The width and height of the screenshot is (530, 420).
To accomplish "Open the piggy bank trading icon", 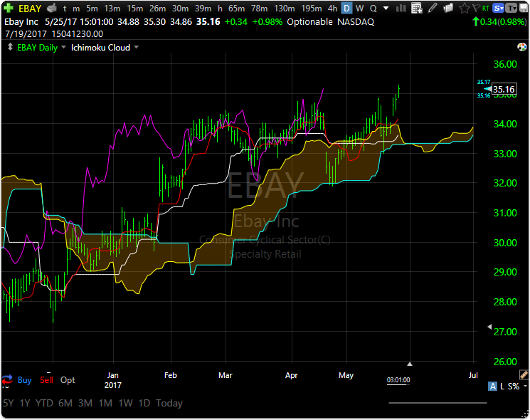I will [x=52, y=8].
